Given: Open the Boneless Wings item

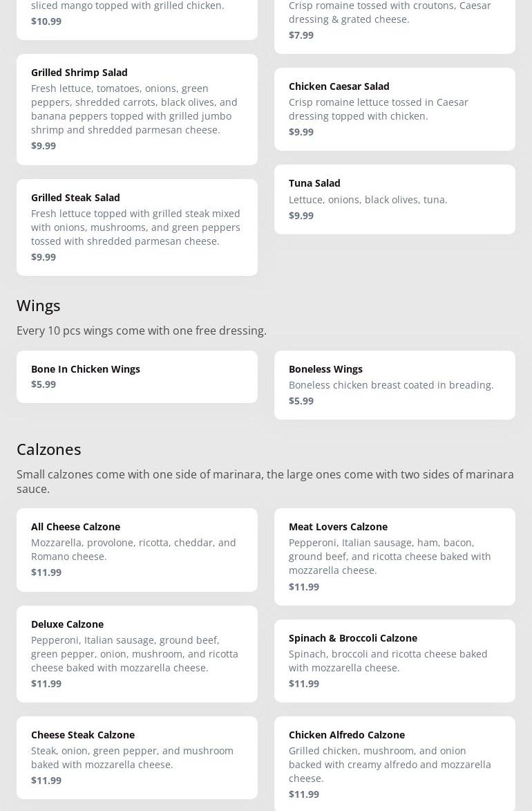Looking at the screenshot, I should pyautogui.click(x=395, y=385).
